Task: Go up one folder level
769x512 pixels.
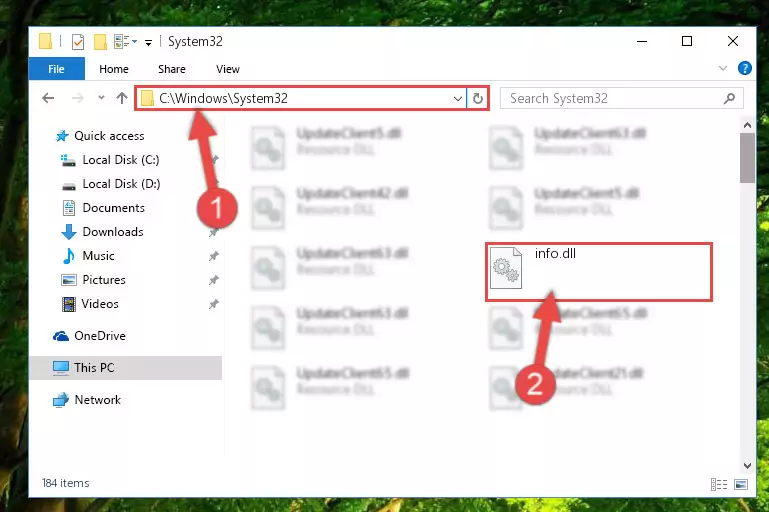Action: click(122, 98)
